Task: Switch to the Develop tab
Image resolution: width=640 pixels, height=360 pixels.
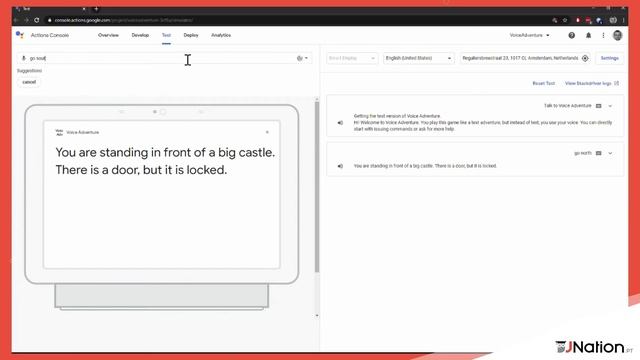Action: [140, 36]
